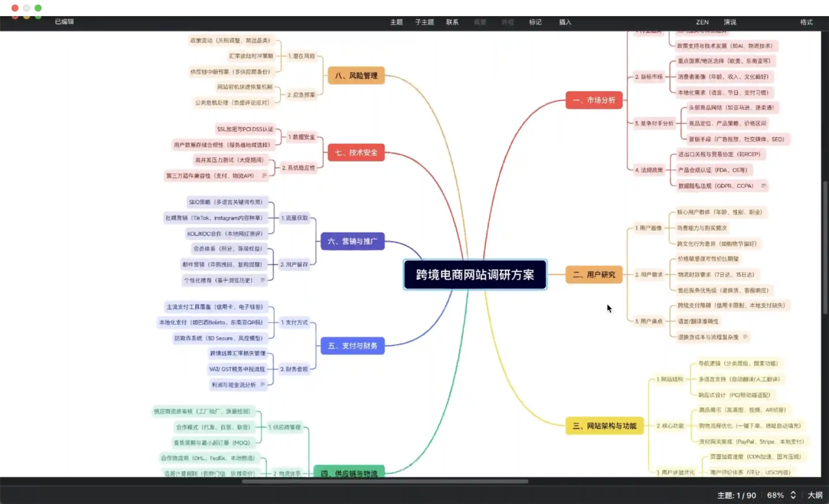Select the 2. 用户留存 subtopic under 营销与推广

(x=294, y=264)
